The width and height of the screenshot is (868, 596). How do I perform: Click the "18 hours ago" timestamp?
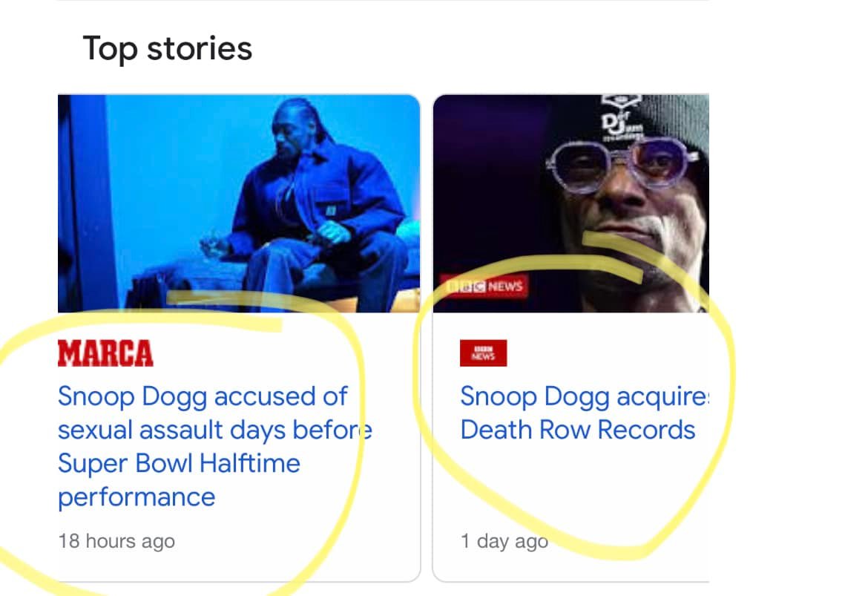coord(116,541)
